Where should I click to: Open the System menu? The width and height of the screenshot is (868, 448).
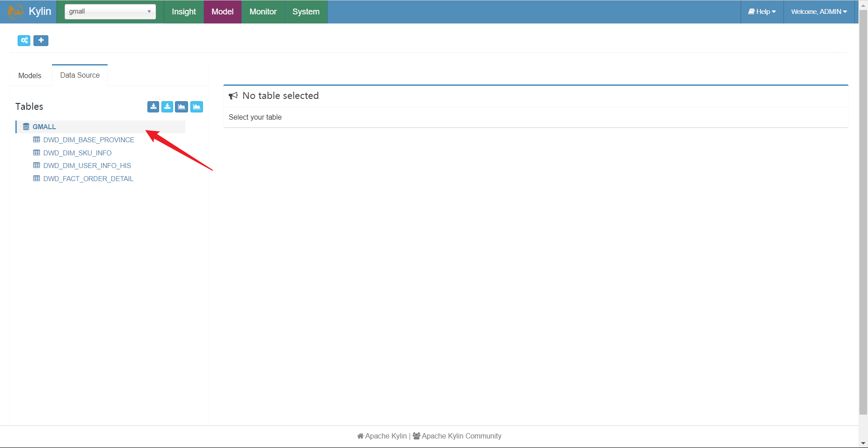306,12
